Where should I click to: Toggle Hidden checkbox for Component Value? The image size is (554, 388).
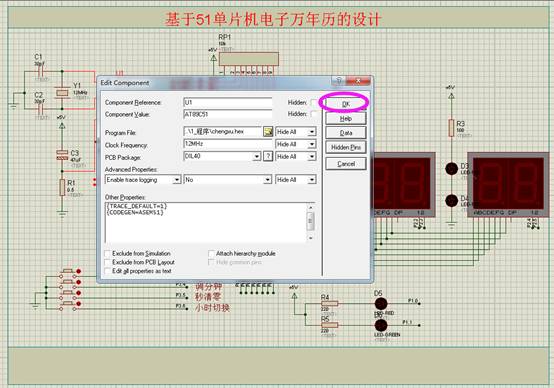click(313, 114)
